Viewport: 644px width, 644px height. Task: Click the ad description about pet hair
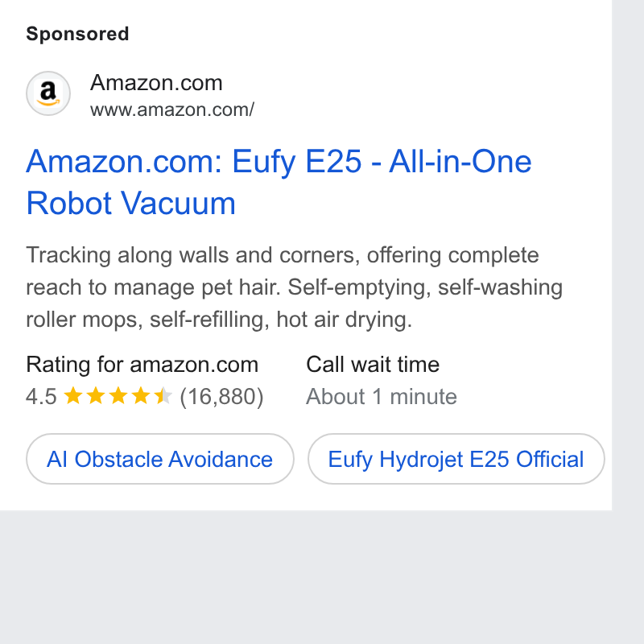tap(294, 287)
